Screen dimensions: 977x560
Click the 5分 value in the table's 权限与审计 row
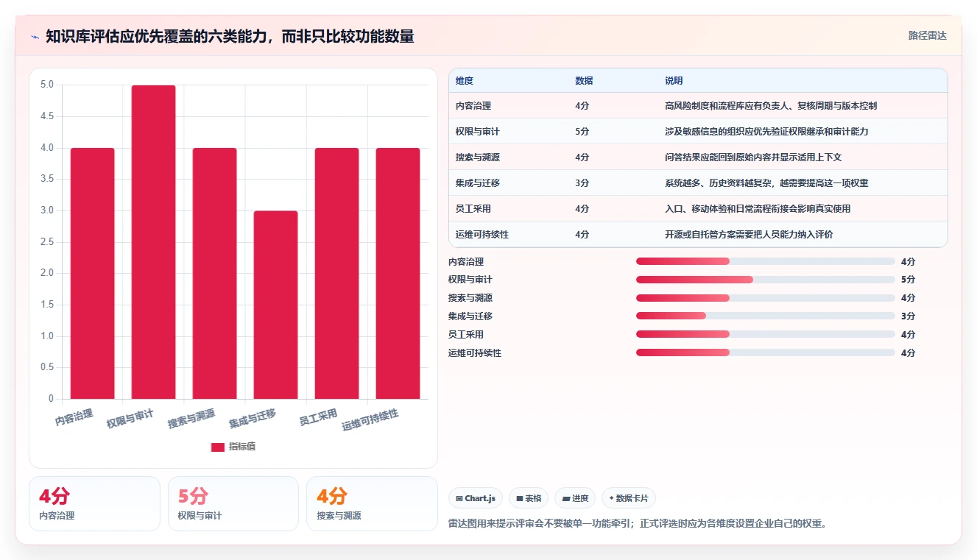coord(582,132)
